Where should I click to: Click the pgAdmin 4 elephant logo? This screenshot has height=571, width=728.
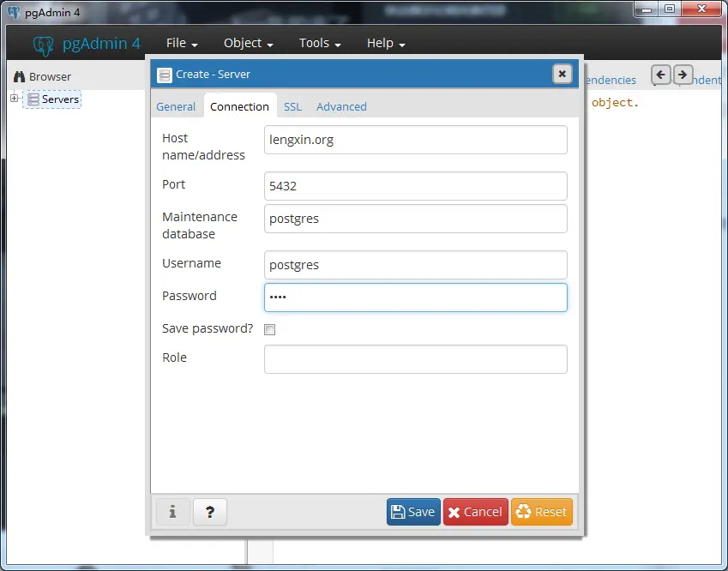click(x=44, y=45)
